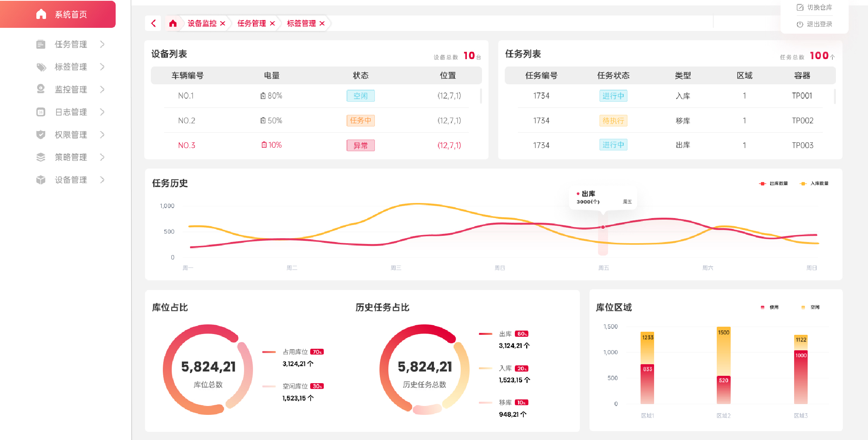Viewport: 868px width, 440px height.
Task: Click 切换仓库 to switch warehouse
Action: click(x=814, y=7)
